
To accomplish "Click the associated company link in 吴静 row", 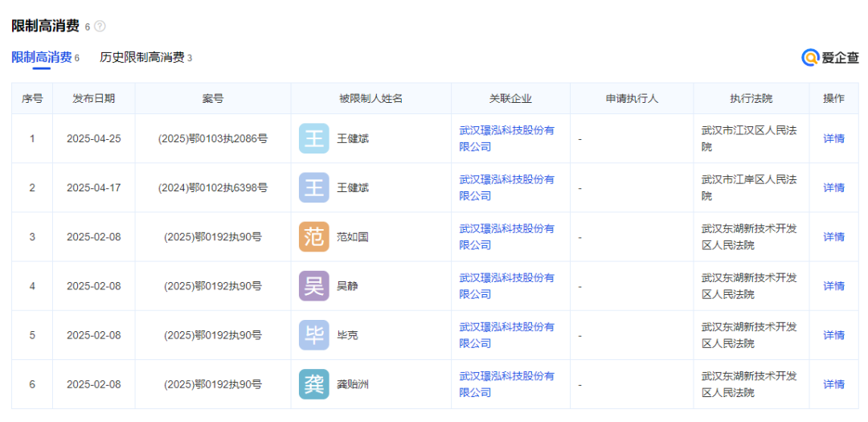I will coord(506,285).
